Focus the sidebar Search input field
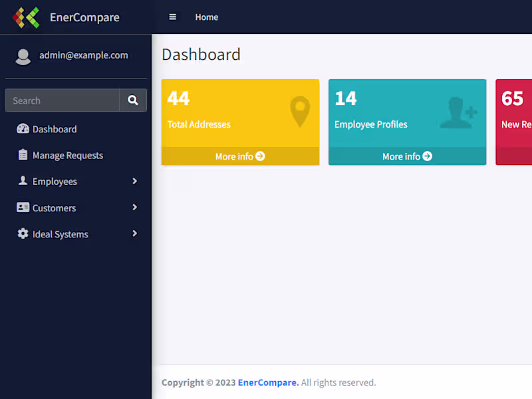This screenshot has height=399, width=532. click(x=62, y=100)
